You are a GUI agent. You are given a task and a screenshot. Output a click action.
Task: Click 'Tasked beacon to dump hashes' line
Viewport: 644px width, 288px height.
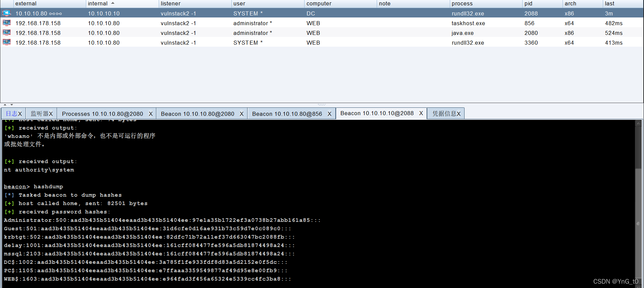(x=63, y=195)
